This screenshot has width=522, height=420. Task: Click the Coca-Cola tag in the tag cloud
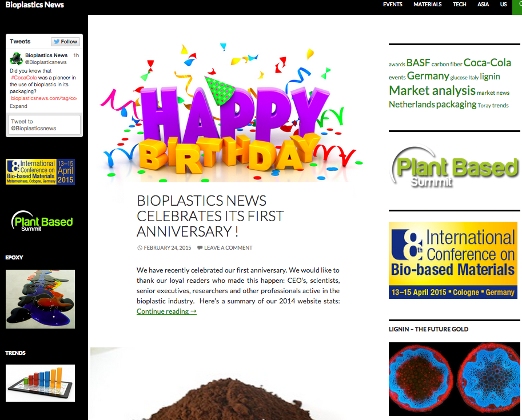(487, 62)
